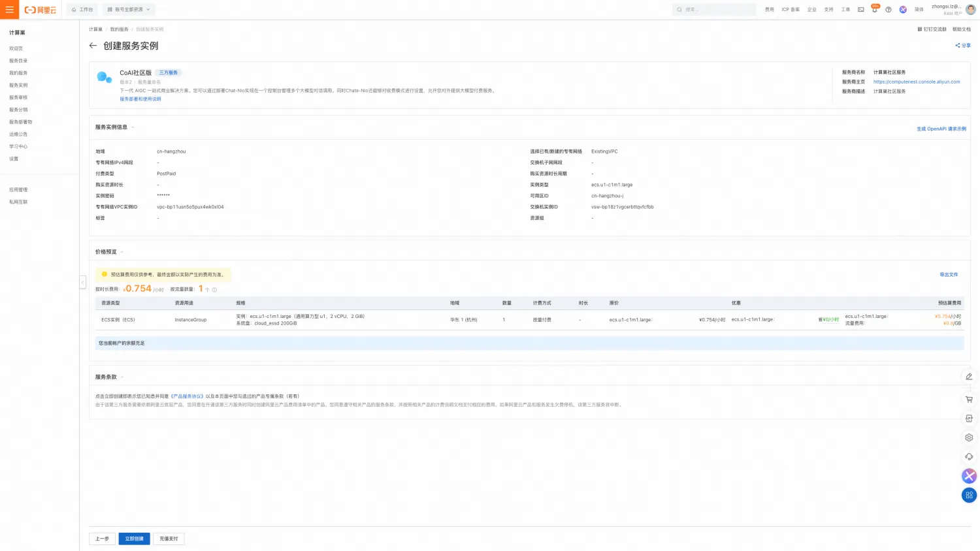Open 钉钉交流群 QR link
The width and height of the screenshot is (980, 551).
tap(932, 29)
